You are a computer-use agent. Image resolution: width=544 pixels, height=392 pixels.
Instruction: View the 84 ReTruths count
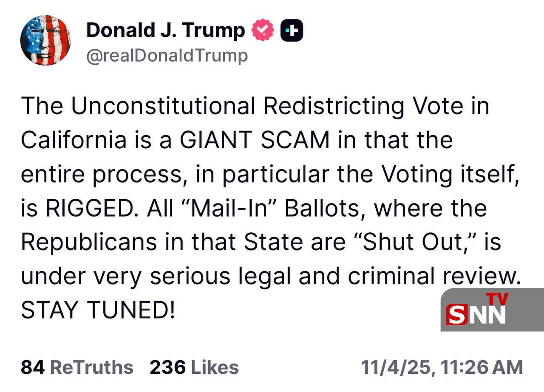[x=77, y=367]
